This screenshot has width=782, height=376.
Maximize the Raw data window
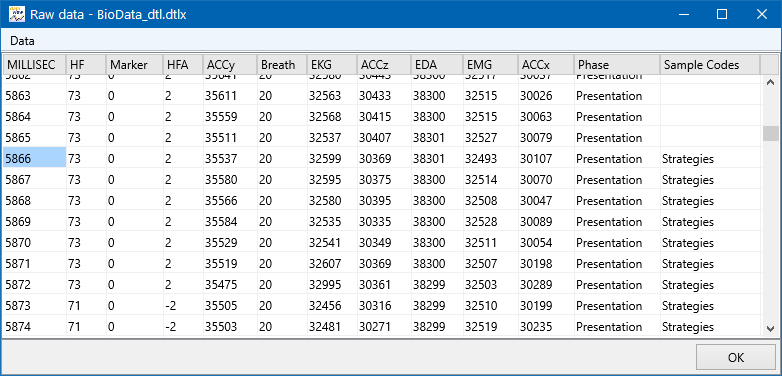tap(722, 14)
